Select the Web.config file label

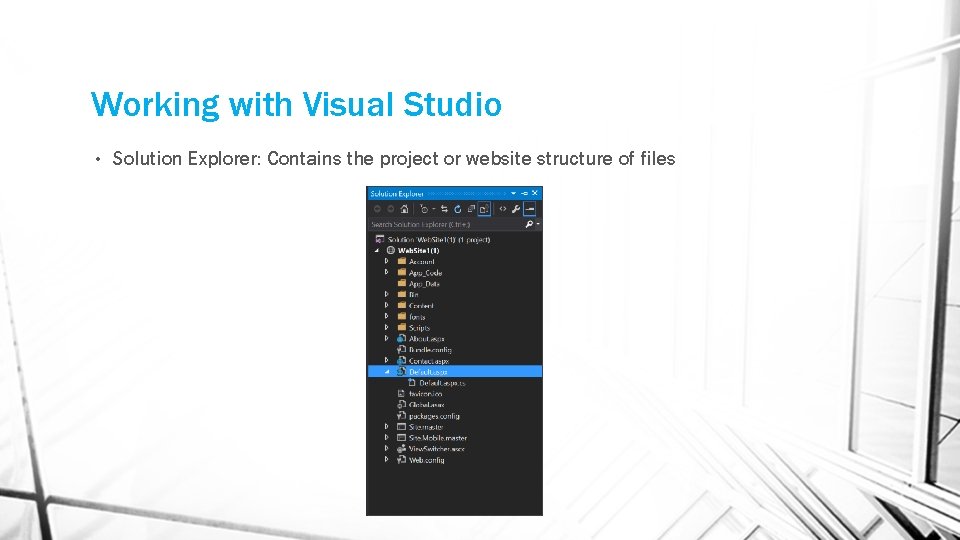tap(427, 460)
